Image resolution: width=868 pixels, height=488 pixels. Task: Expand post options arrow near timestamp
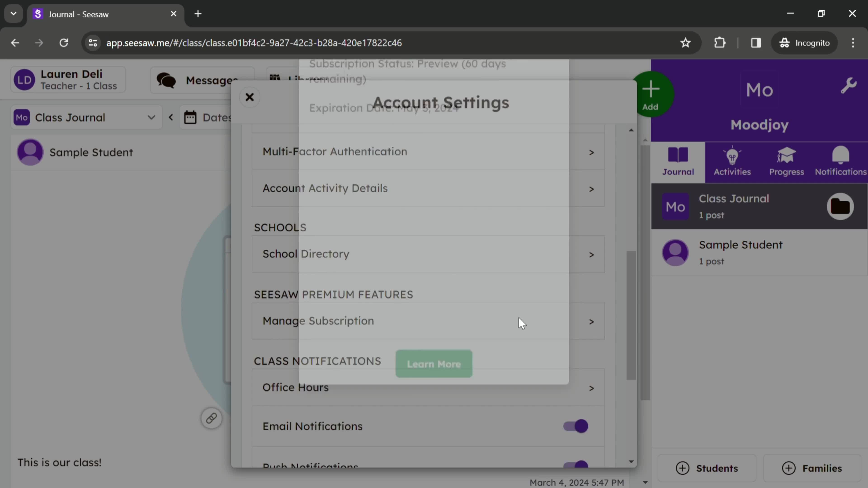tap(645, 482)
